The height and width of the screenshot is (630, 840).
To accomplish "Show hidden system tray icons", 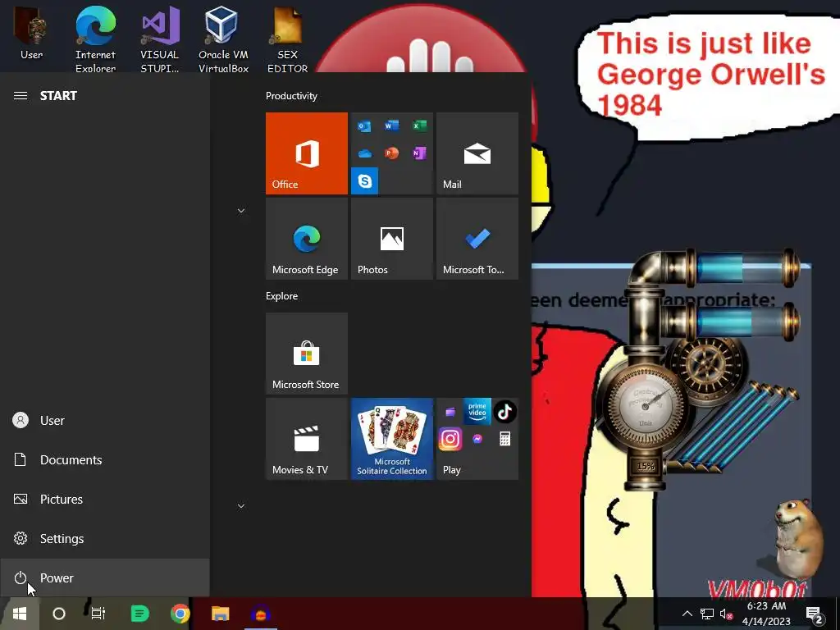I will (687, 614).
